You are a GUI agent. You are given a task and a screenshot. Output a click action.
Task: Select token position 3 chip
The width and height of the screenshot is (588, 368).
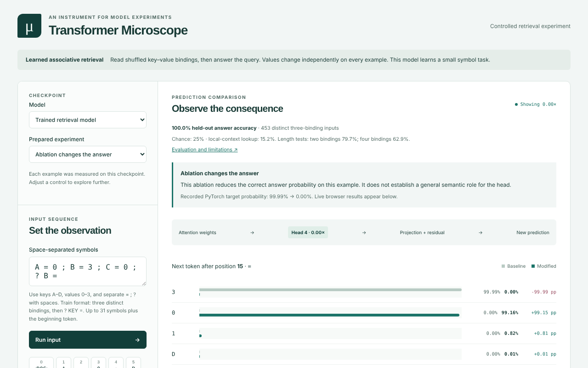pyautogui.click(x=98, y=363)
